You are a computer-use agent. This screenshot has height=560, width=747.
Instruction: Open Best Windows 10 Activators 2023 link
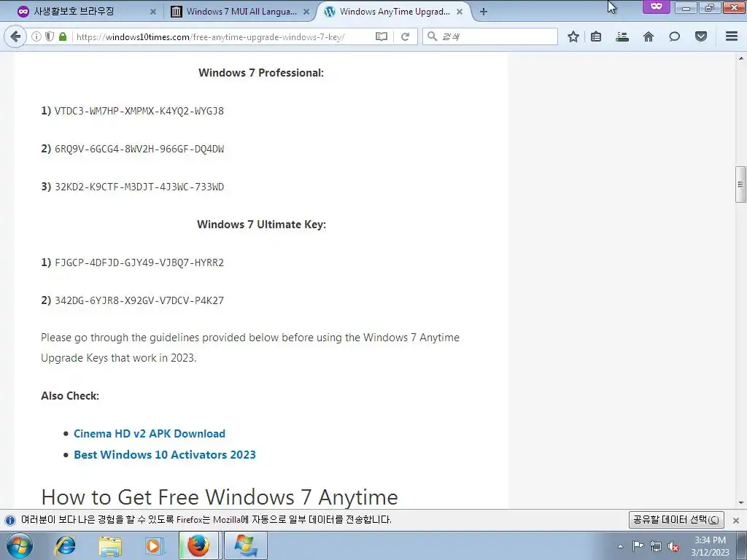pyautogui.click(x=165, y=455)
